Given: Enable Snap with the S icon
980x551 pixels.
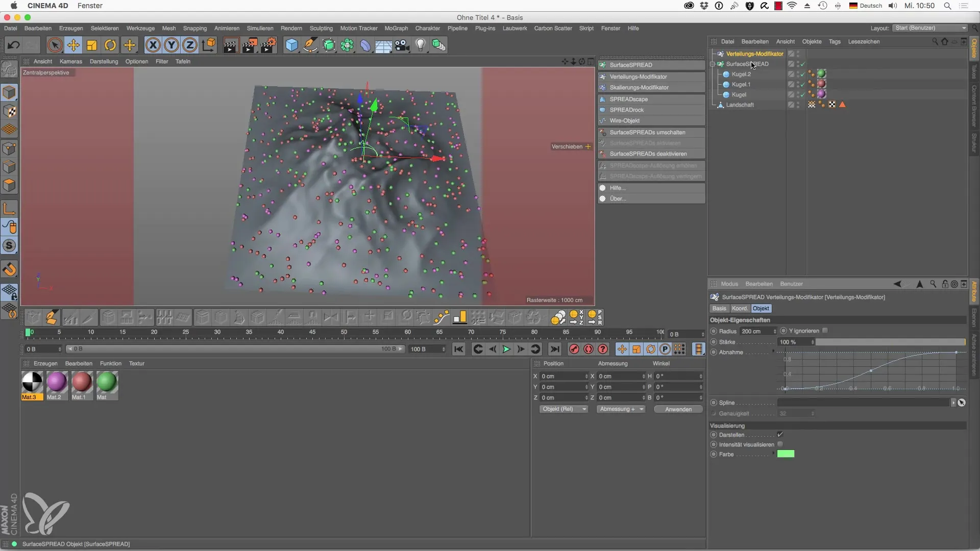Looking at the screenshot, I should pos(10,245).
